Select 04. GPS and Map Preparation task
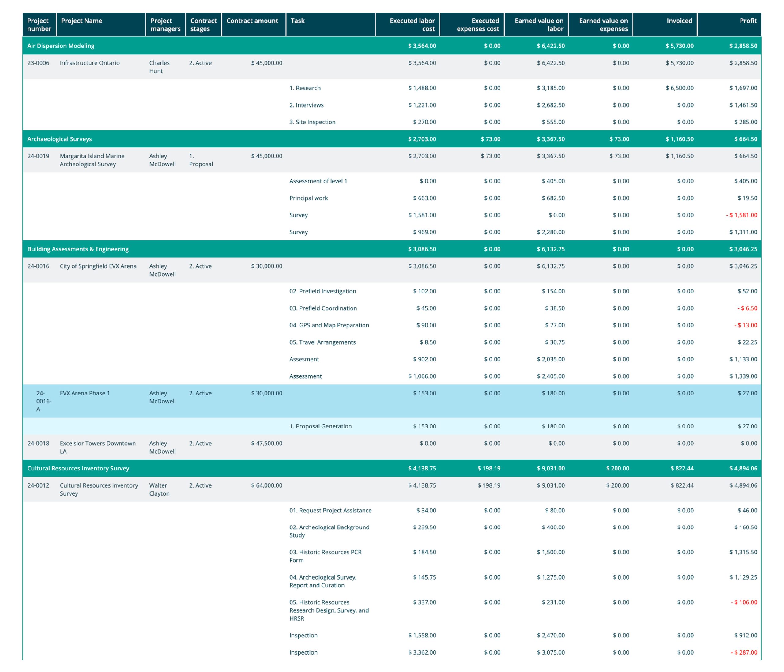784x672 pixels. (x=329, y=325)
